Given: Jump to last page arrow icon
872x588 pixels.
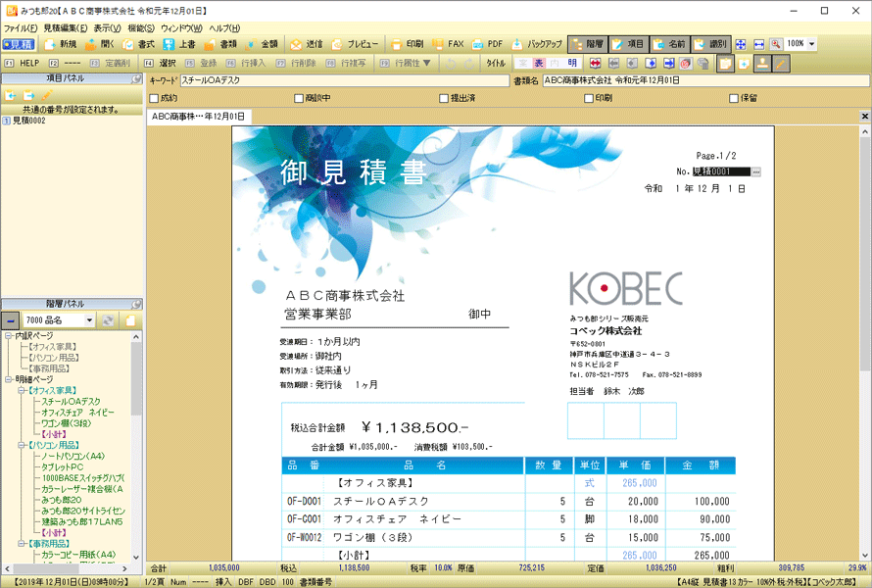Looking at the screenshot, I should coord(669,64).
